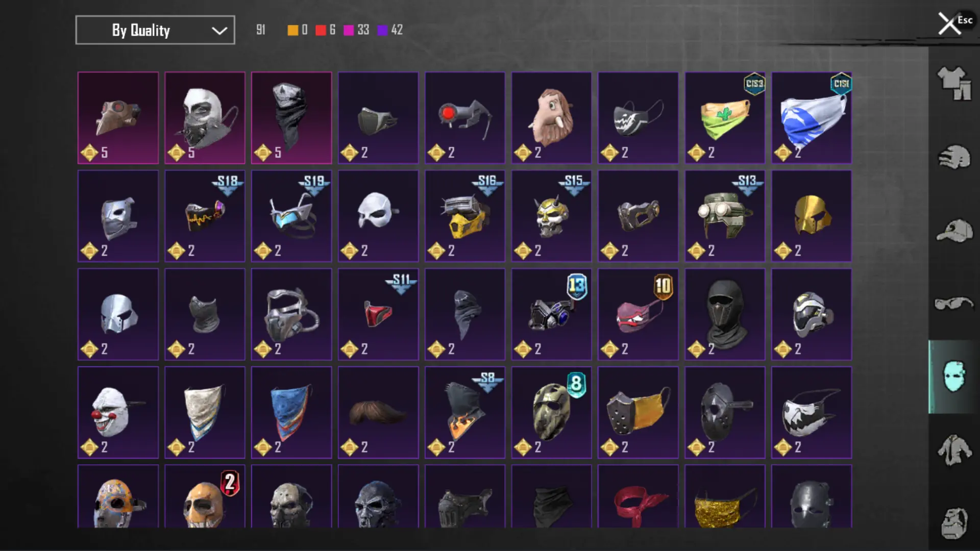Choose the mammoth head mask item

(551, 118)
